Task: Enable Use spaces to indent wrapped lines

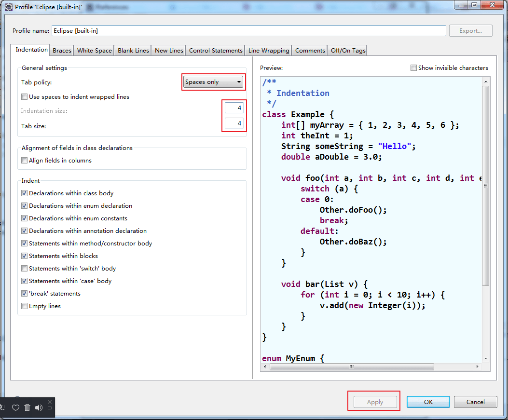Action: pos(24,96)
